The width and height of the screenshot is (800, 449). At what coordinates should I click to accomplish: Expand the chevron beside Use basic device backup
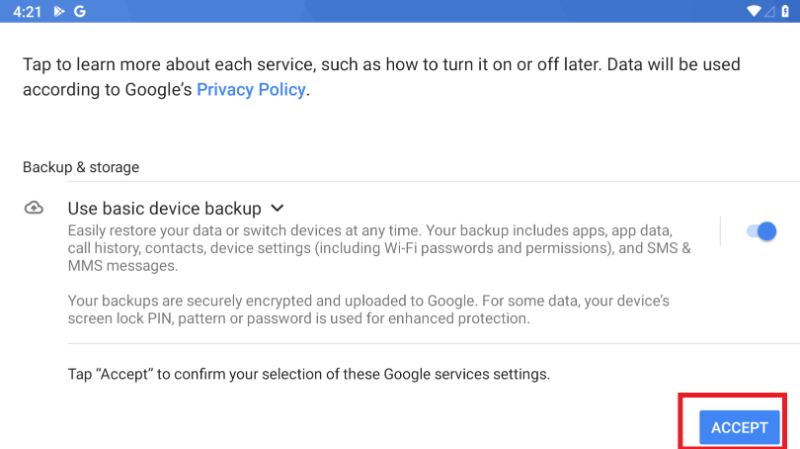277,208
